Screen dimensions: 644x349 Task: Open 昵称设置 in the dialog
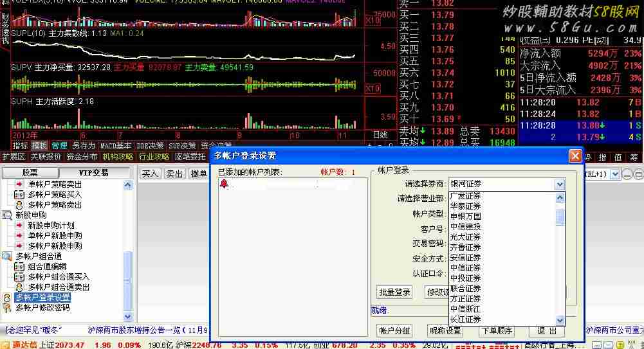click(445, 331)
